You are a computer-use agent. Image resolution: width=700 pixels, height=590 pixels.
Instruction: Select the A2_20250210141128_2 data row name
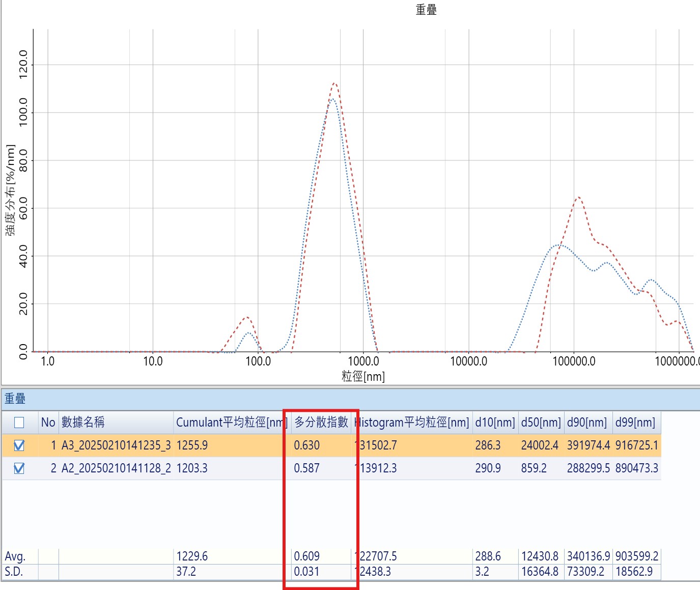click(116, 468)
